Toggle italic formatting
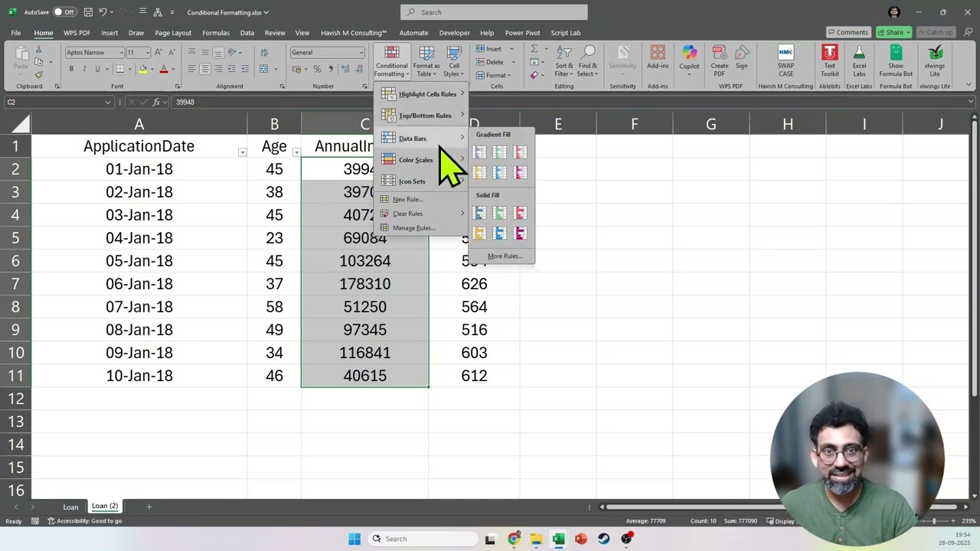The image size is (980, 551). tap(84, 69)
